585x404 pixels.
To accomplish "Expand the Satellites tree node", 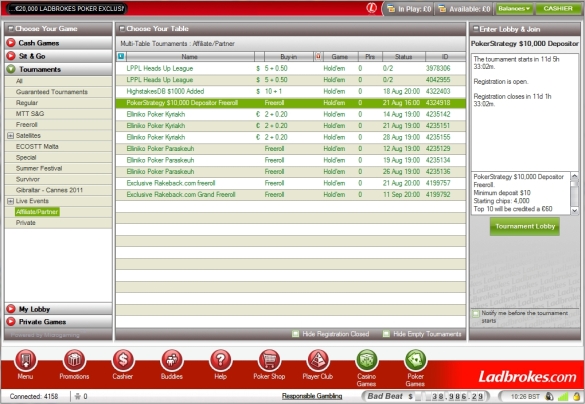I will (x=10, y=136).
